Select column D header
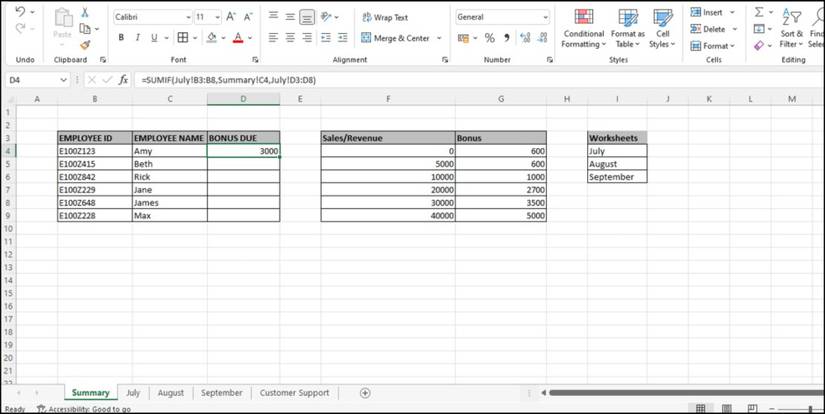The image size is (825, 414). [x=243, y=98]
